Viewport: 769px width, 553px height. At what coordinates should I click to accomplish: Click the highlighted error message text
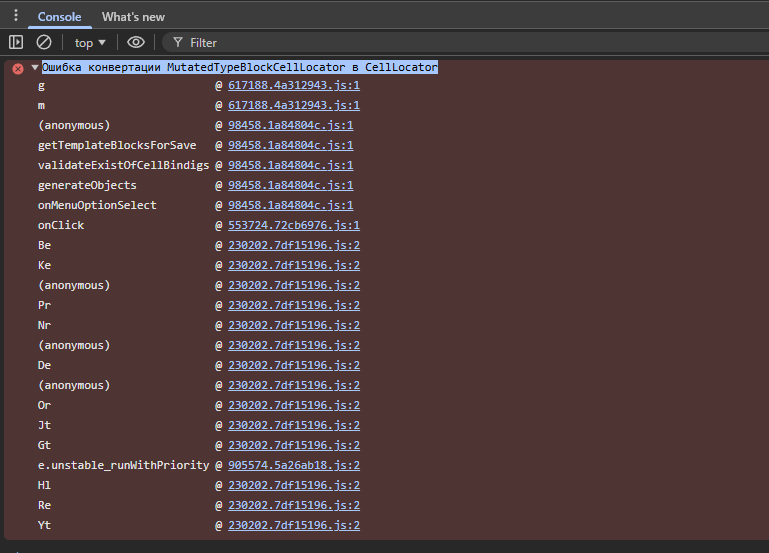[240, 68]
